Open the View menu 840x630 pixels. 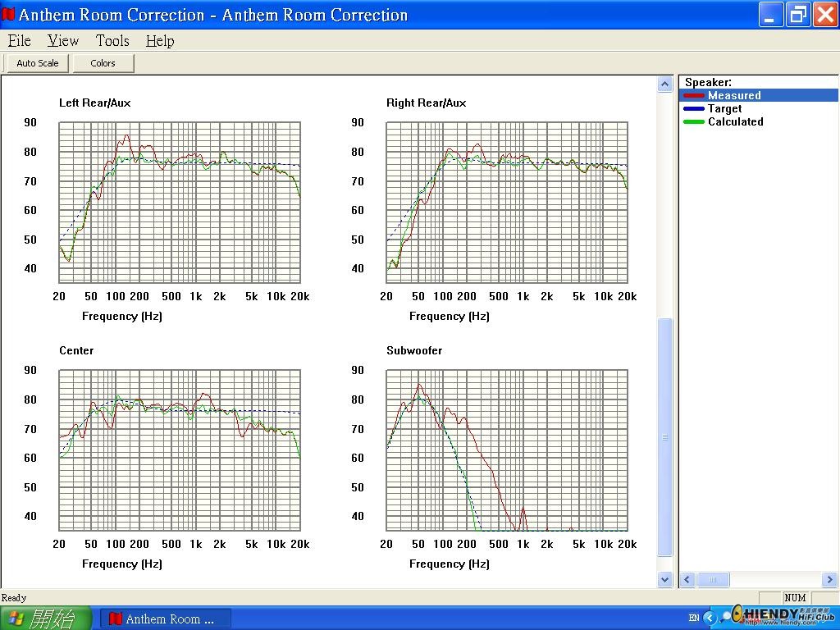click(x=62, y=41)
